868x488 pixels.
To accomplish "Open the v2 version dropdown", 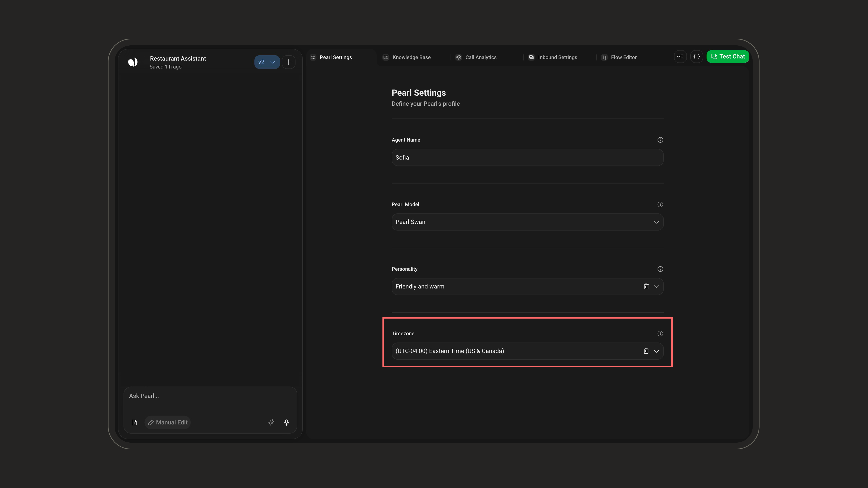I will point(267,62).
